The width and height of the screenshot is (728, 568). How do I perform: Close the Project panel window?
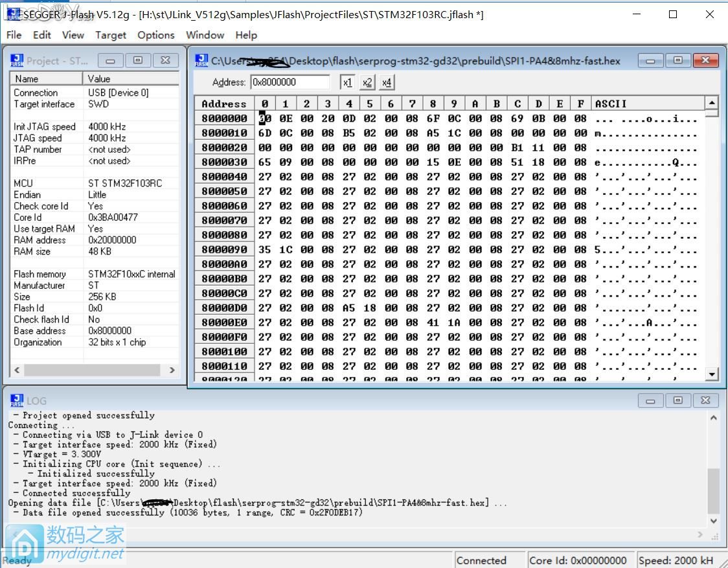pos(165,60)
